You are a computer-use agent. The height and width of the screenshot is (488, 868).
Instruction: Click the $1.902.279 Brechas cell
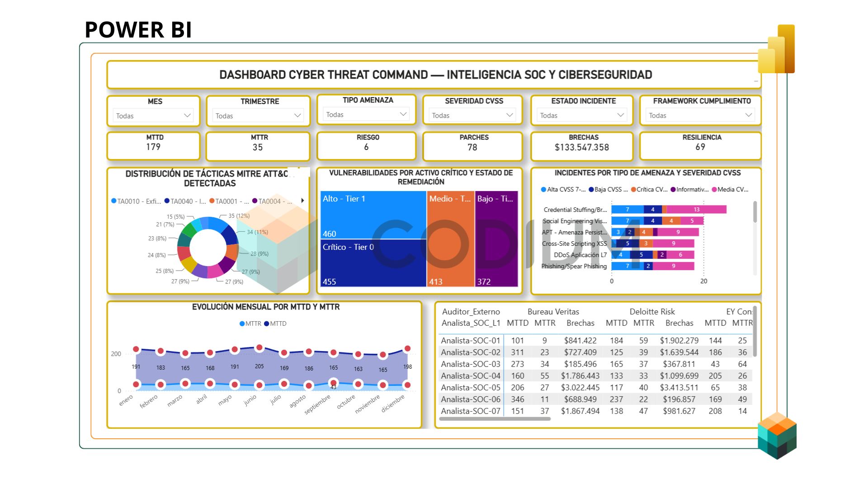[x=679, y=341]
